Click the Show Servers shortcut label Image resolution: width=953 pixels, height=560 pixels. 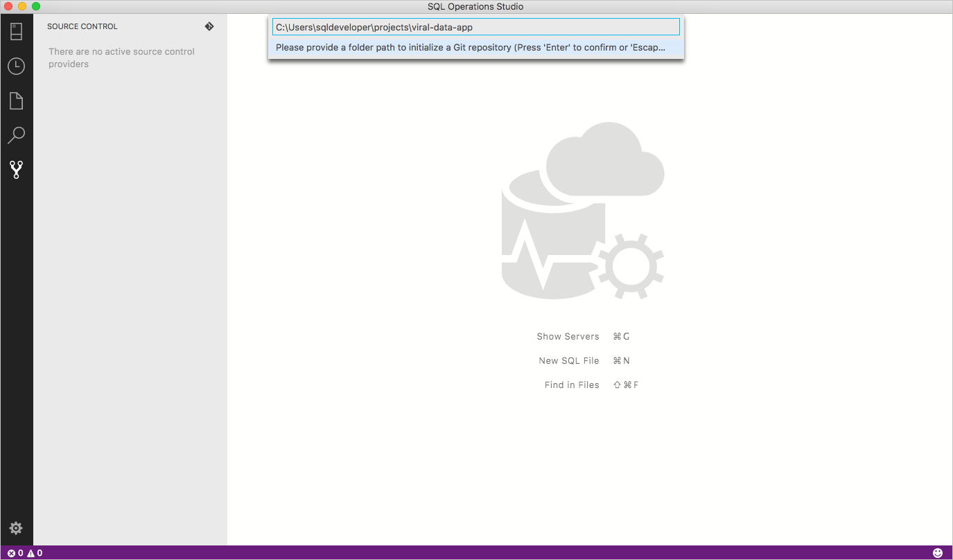point(568,336)
